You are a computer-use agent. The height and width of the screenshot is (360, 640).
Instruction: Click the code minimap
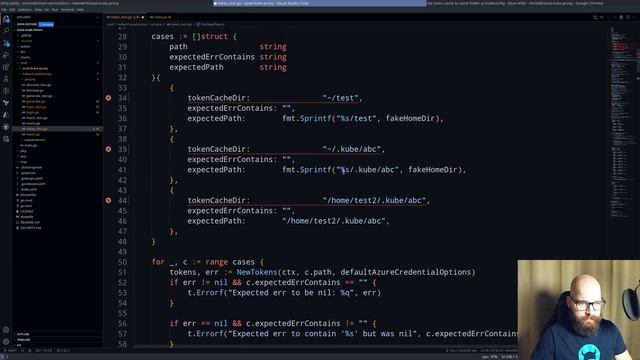[622, 122]
